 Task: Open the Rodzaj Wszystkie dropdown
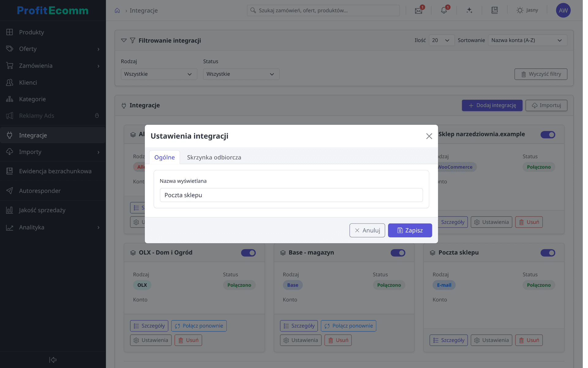coord(159,74)
